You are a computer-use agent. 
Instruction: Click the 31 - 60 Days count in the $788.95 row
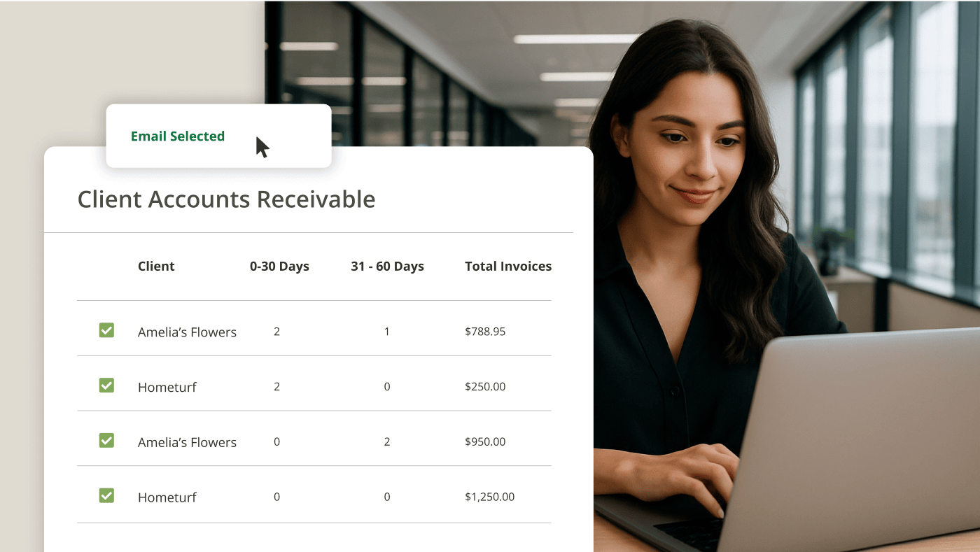(x=387, y=332)
